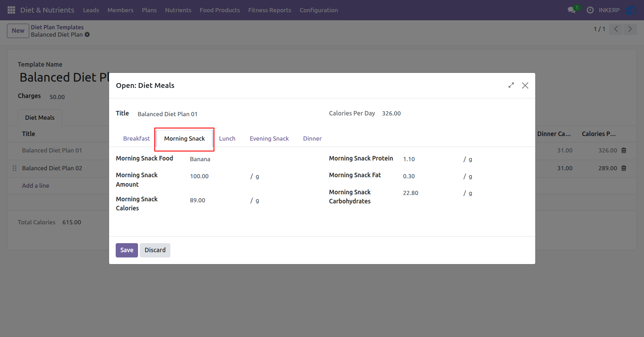Expand the Diet Meals dialog to fullscreen

tap(511, 85)
